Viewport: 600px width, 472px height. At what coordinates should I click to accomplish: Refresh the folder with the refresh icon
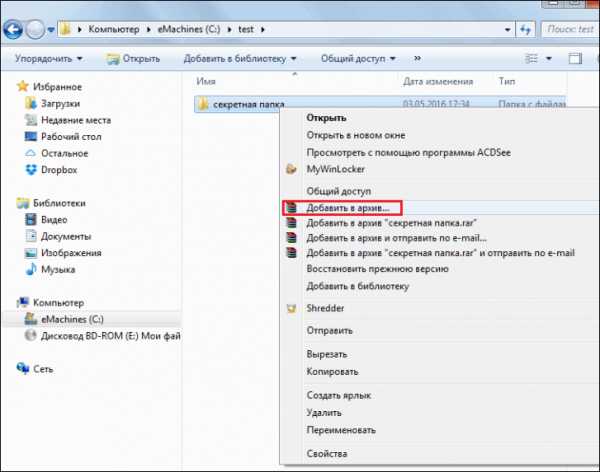click(x=526, y=29)
